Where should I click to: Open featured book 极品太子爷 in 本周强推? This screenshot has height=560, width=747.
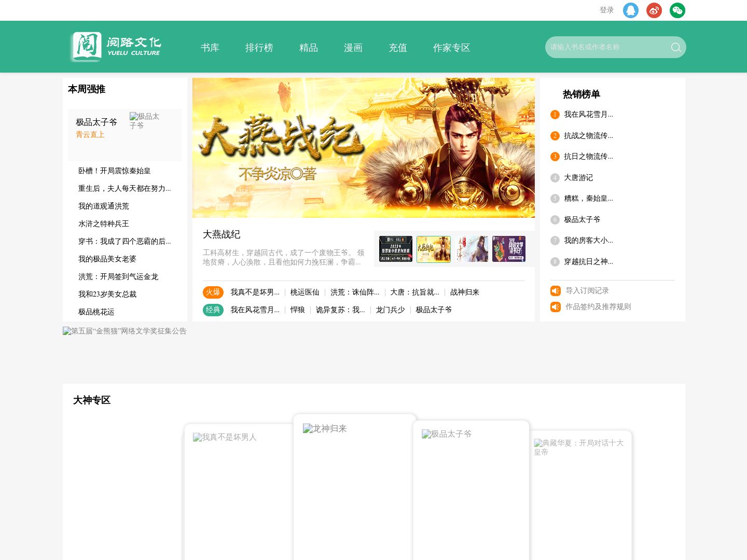96,122
